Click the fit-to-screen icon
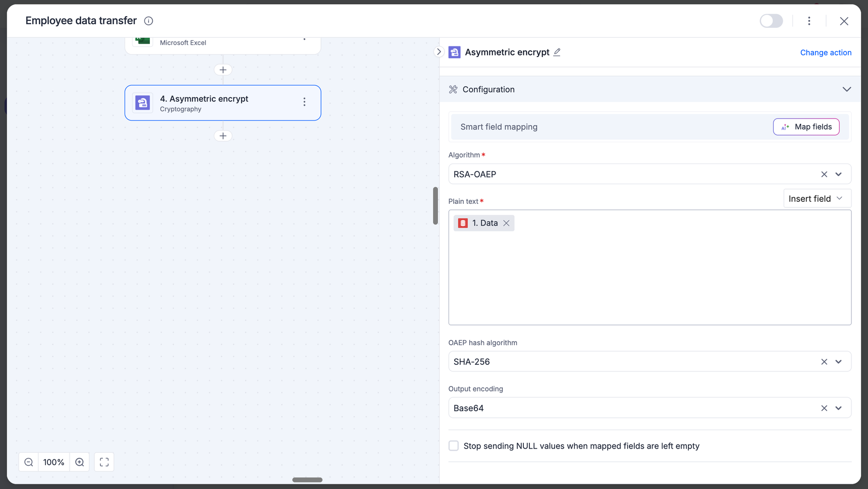This screenshot has width=868, height=489. click(x=104, y=462)
